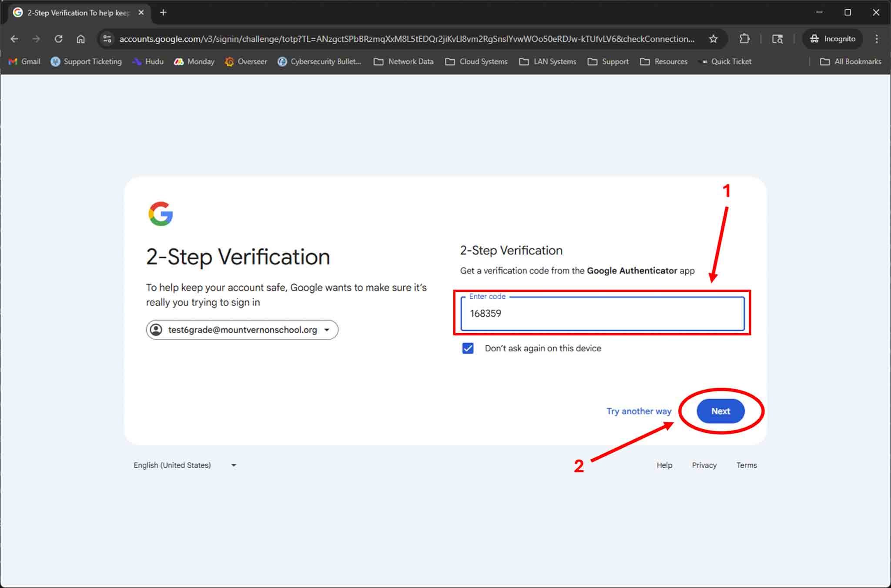
Task: Click the Enter code input field
Action: (602, 314)
